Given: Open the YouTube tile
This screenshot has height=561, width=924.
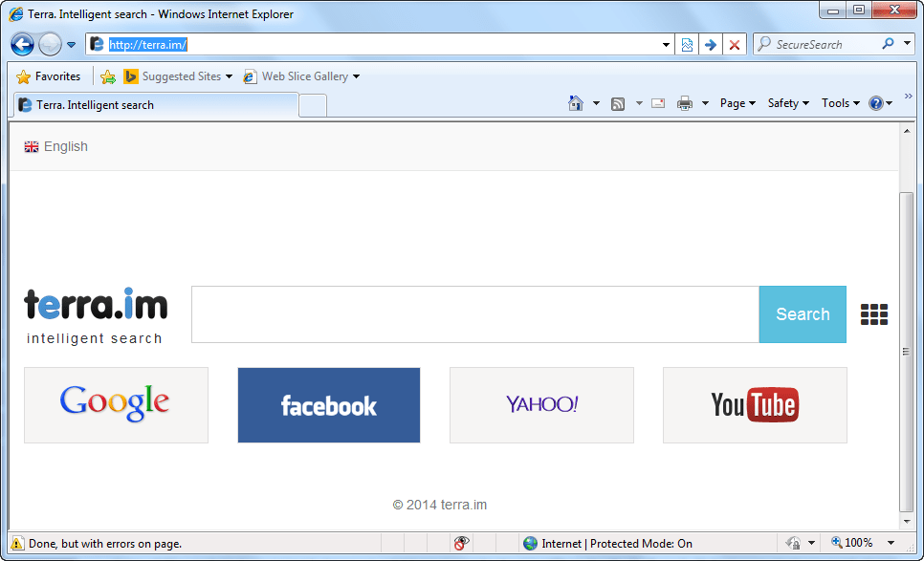Looking at the screenshot, I should 755,405.
